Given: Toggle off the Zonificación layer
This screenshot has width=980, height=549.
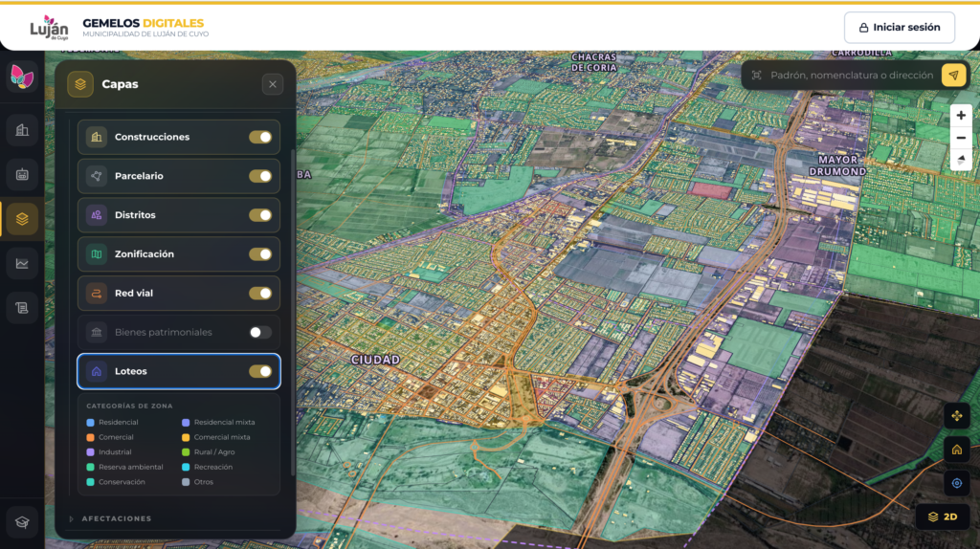Looking at the screenshot, I should point(260,254).
